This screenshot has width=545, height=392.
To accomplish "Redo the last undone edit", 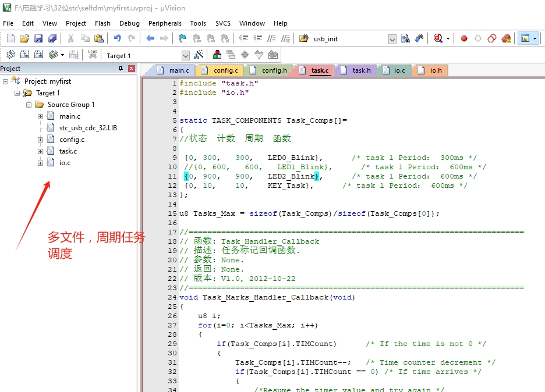I will coord(132,38).
